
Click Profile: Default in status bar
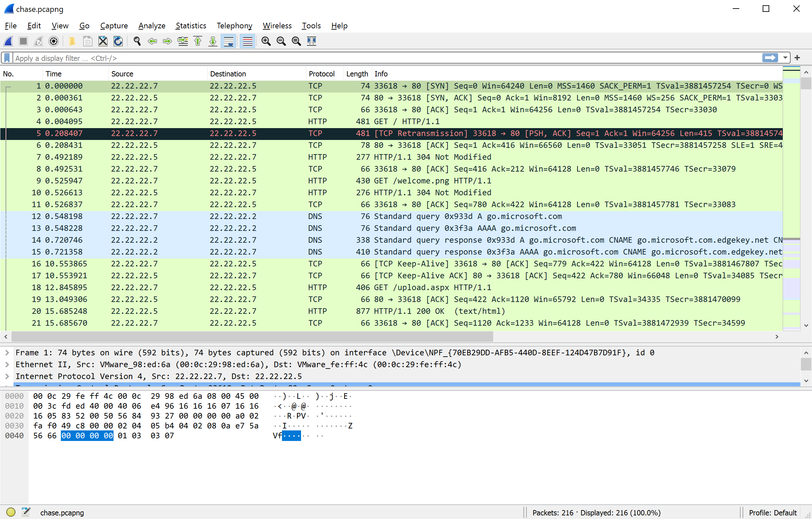click(x=773, y=513)
